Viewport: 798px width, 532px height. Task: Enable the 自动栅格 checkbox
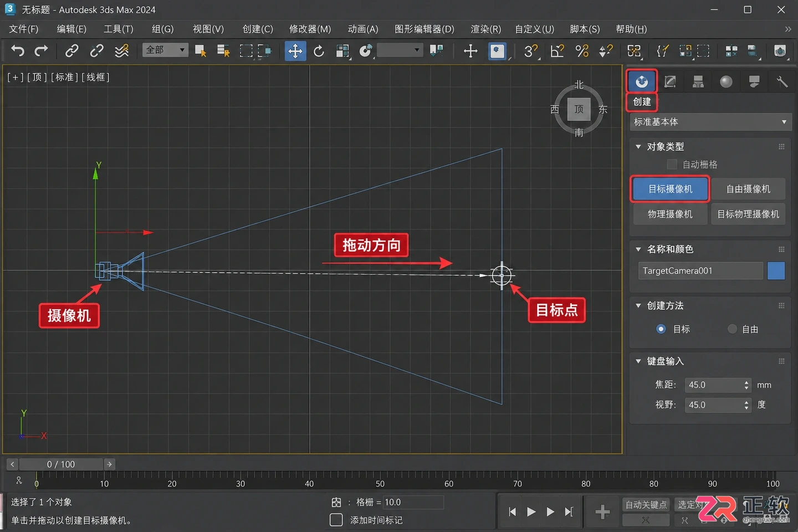tap(672, 164)
